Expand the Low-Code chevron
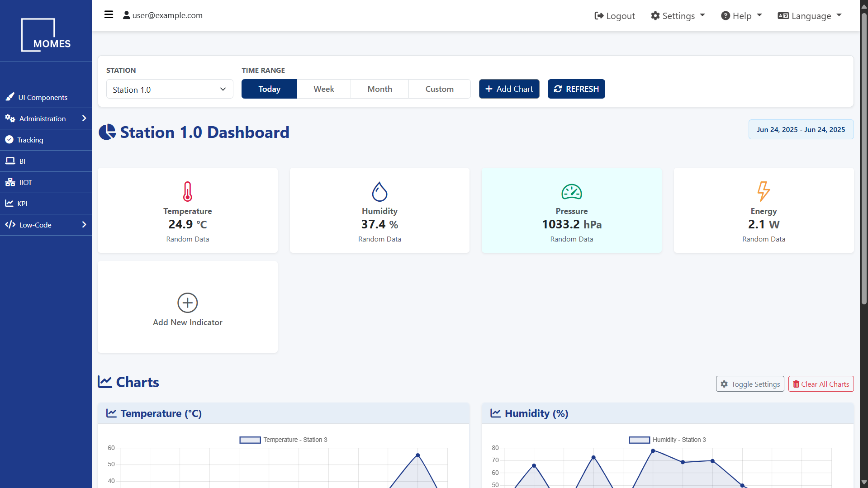The image size is (868, 488). [84, 224]
